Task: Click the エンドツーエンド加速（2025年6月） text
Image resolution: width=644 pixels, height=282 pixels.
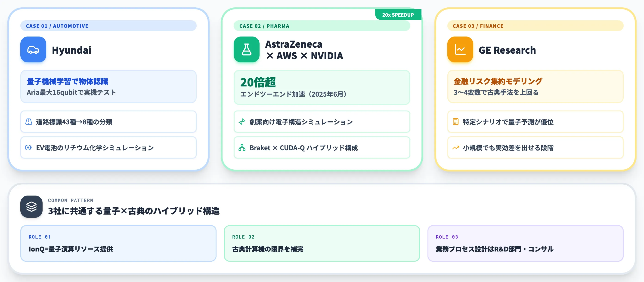Action: (293, 94)
